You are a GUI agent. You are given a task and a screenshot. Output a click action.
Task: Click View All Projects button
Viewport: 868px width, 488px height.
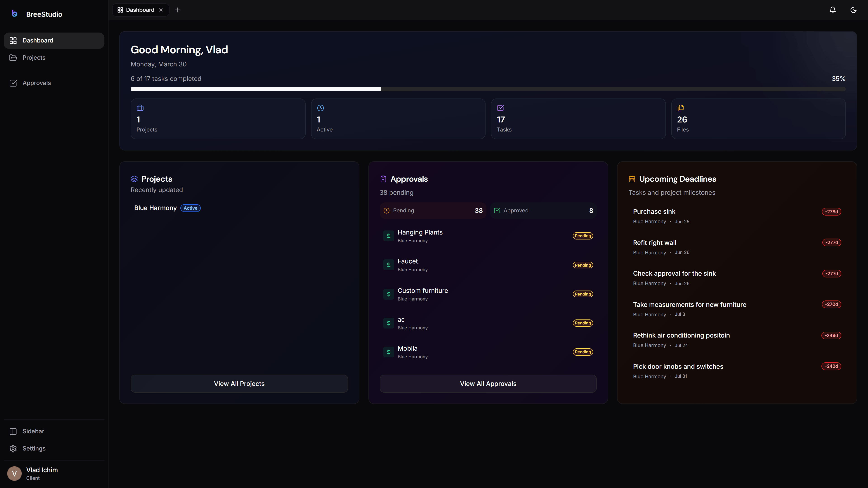pyautogui.click(x=239, y=384)
